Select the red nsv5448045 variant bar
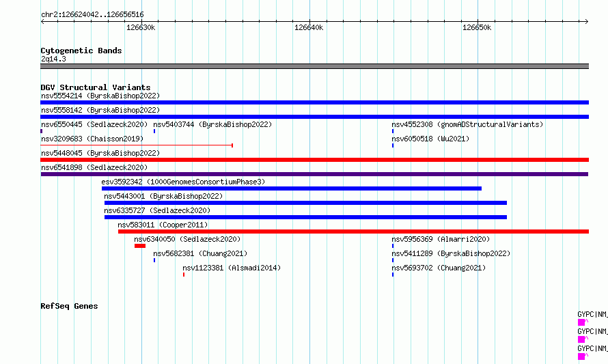The width and height of the screenshot is (608, 364). coord(314,160)
